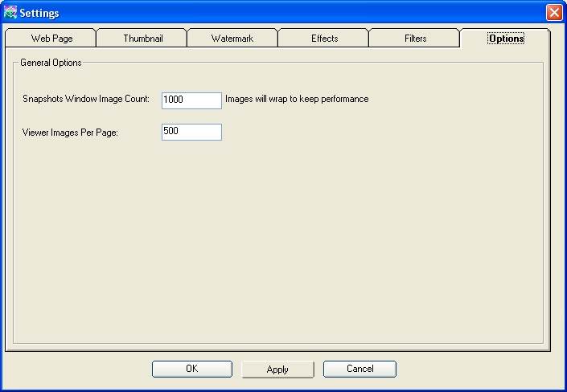
Task: Click the 'Images will wrap to keep performance' text
Action: tap(297, 99)
